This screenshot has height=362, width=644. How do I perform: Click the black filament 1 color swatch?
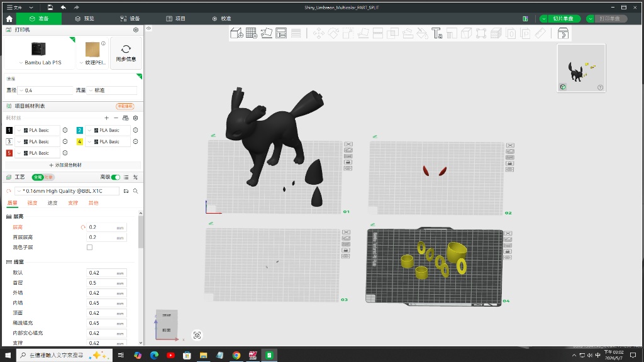9,130
